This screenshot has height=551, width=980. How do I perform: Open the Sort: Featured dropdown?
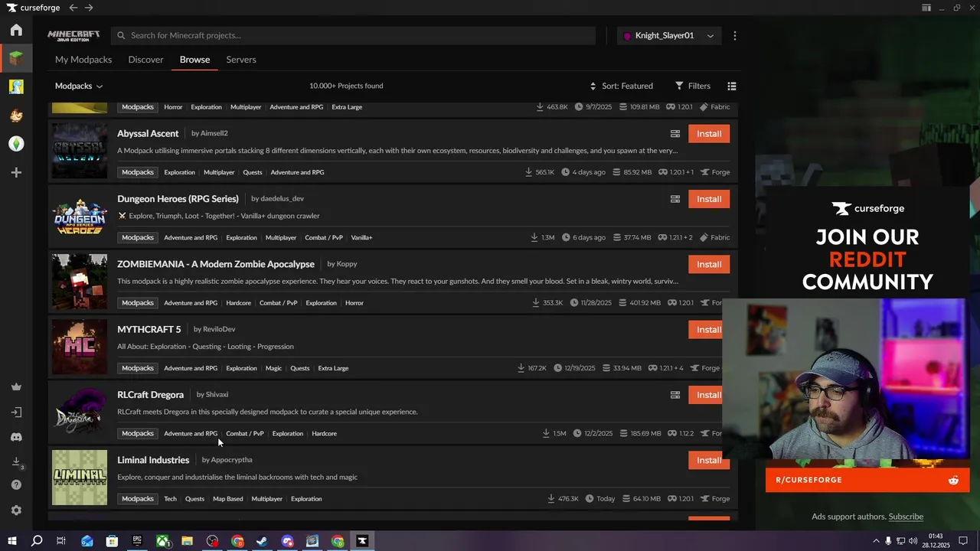click(621, 86)
